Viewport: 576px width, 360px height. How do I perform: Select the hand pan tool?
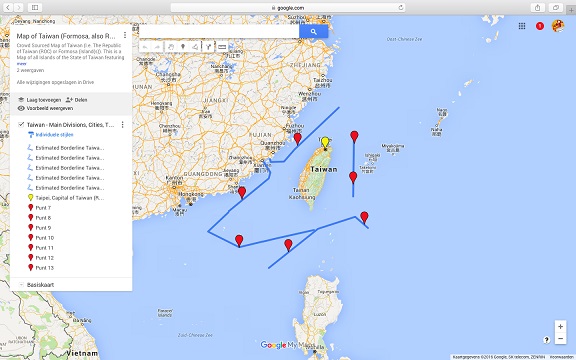pos(171,47)
